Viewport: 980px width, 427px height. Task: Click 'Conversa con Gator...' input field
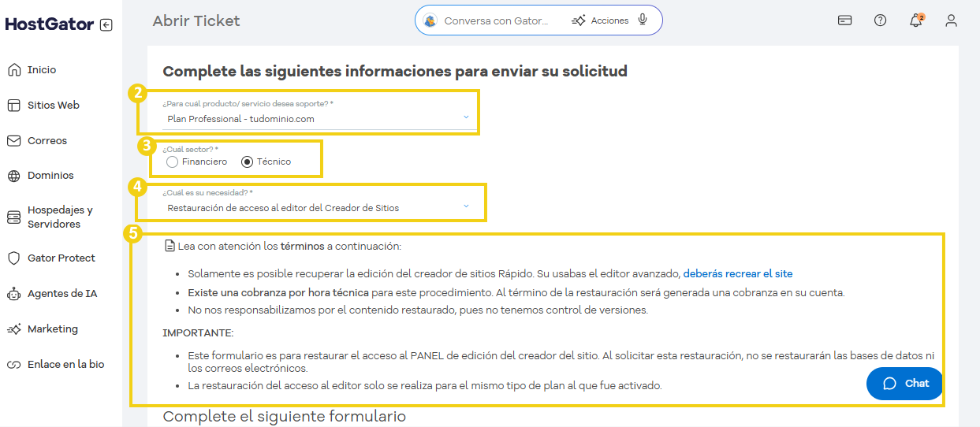pos(496,20)
